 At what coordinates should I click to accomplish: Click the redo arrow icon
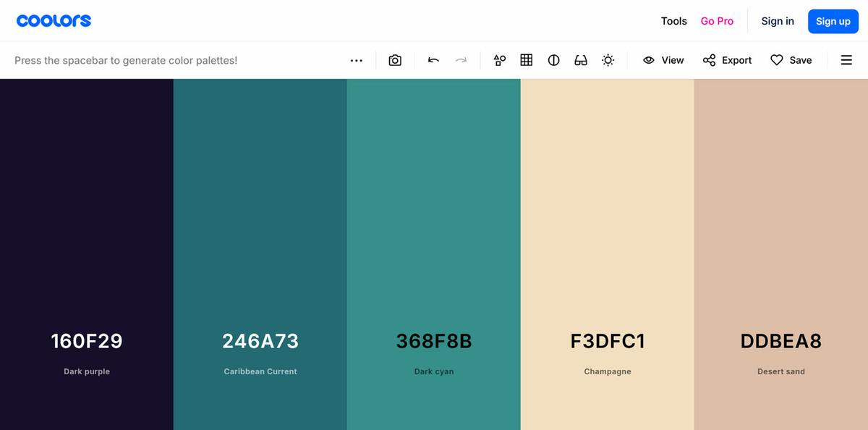tap(461, 60)
